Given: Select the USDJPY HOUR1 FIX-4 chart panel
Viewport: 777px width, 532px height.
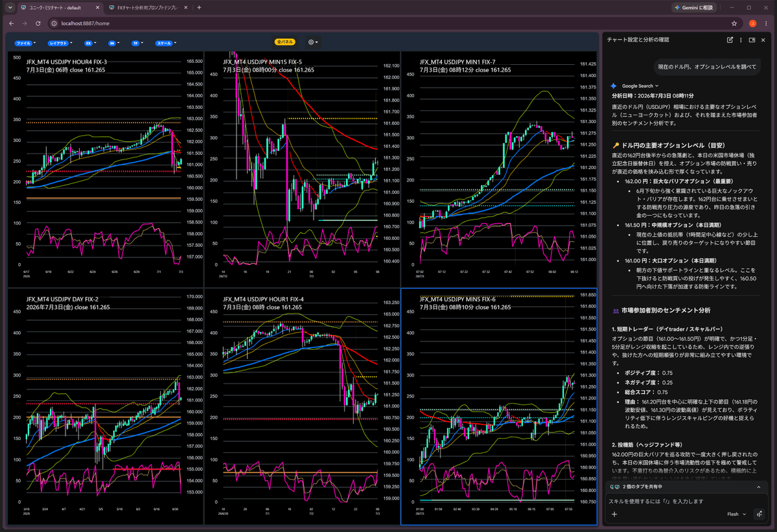Looking at the screenshot, I should (302, 407).
